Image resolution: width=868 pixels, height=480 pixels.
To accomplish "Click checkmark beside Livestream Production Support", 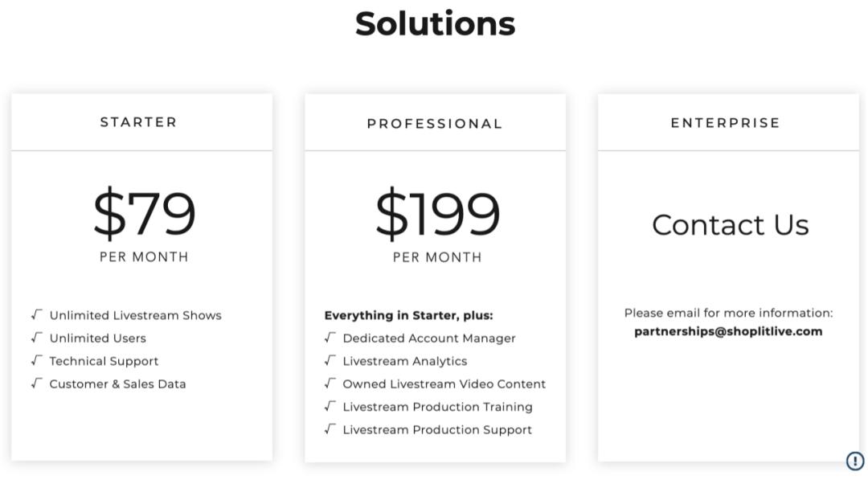I will pyautogui.click(x=330, y=429).
